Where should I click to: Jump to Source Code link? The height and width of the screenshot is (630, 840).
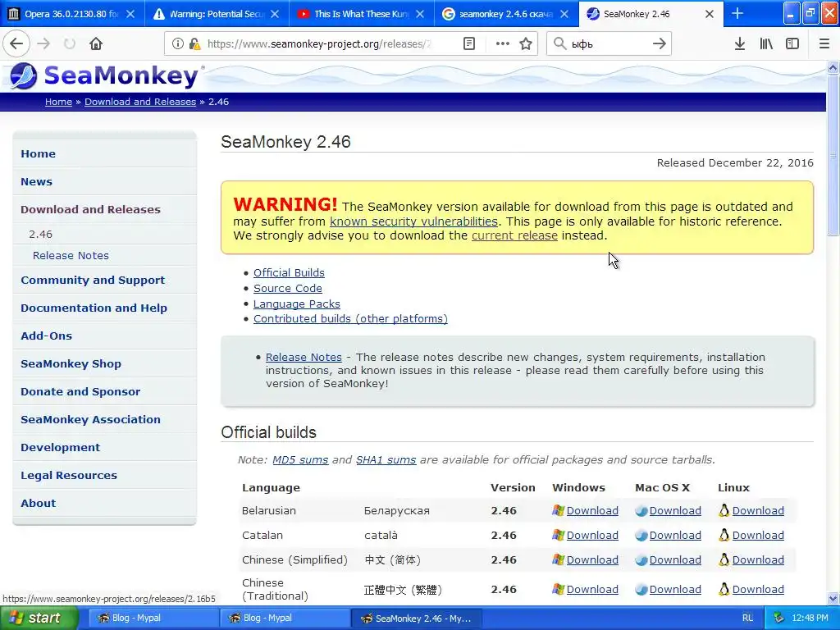[288, 288]
